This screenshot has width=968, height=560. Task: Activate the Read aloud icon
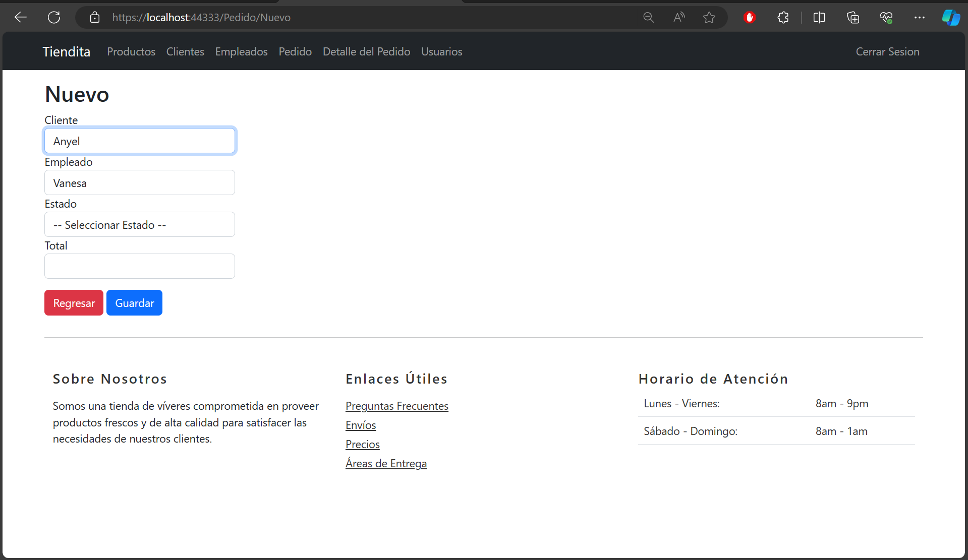[679, 18]
